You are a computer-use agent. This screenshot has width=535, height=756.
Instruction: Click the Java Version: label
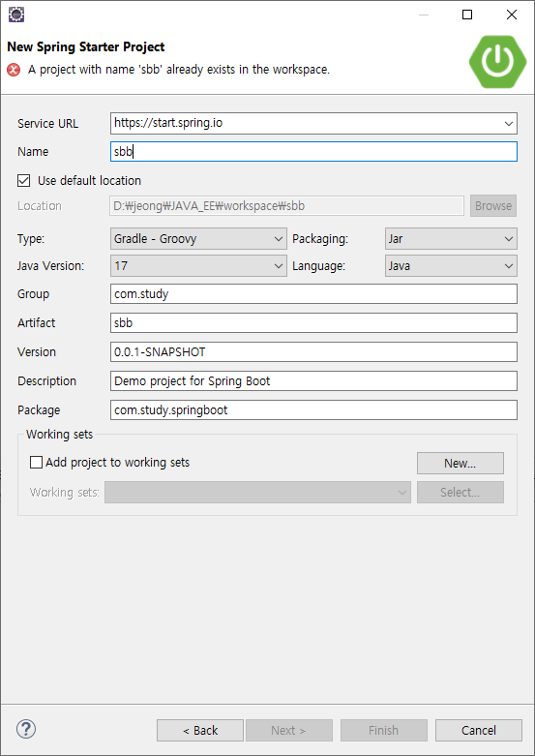coord(50,265)
